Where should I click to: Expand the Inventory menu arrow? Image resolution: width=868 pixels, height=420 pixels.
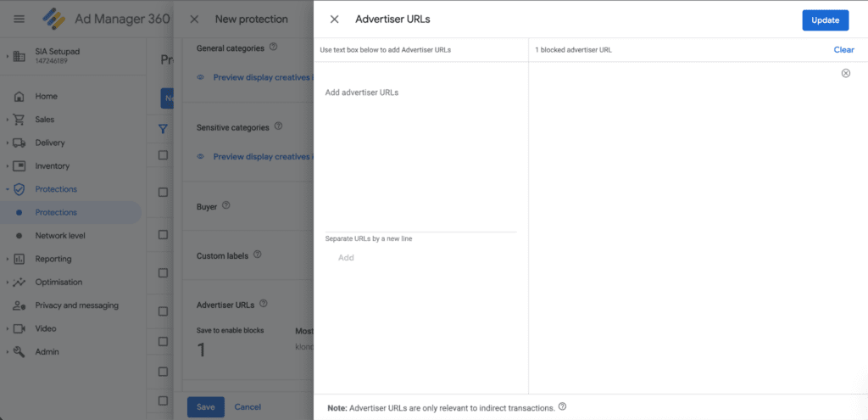(7, 166)
